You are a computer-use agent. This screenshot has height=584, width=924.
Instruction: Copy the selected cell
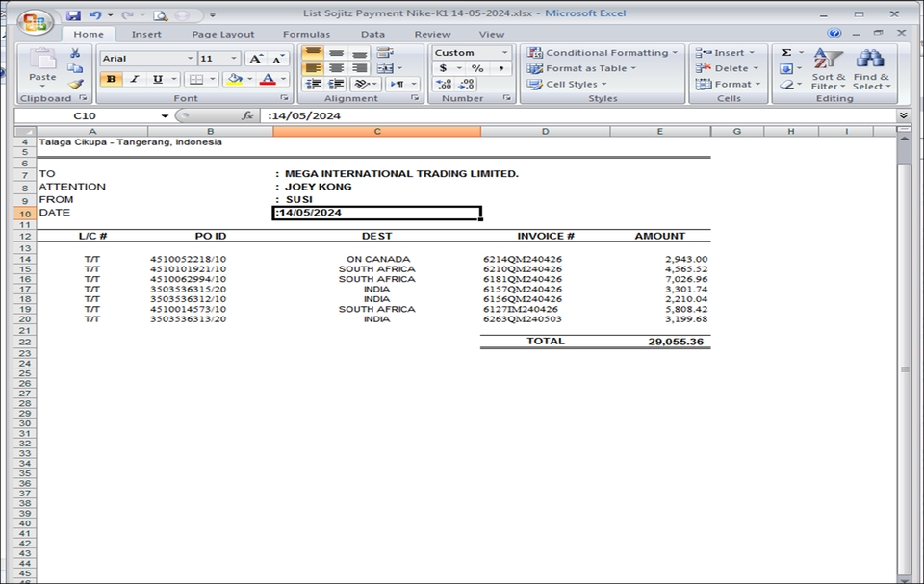point(75,68)
